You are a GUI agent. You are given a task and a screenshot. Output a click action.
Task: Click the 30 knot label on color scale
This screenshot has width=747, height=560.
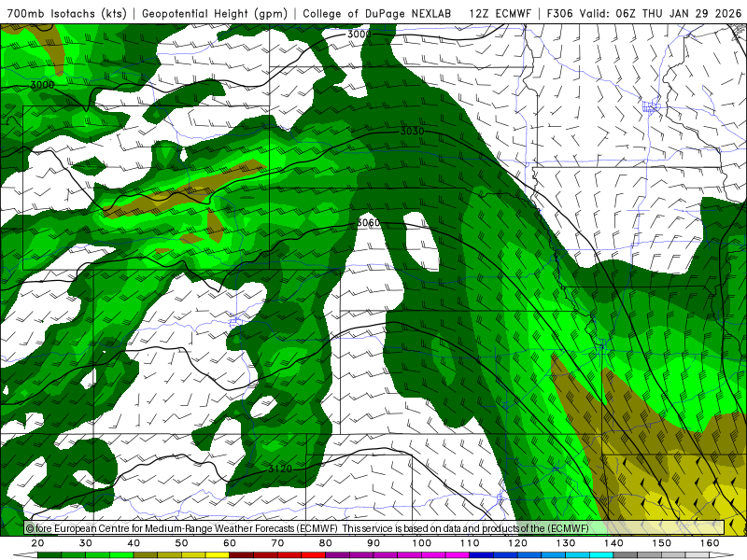86,543
